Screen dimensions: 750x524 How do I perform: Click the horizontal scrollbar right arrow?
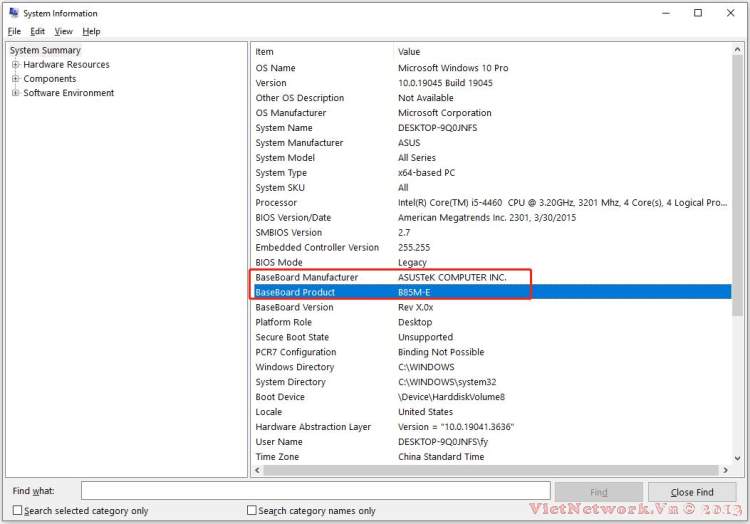725,469
